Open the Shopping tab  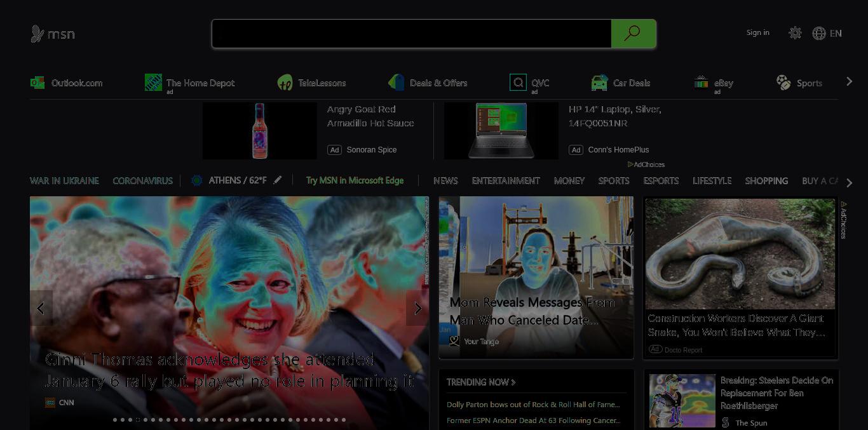766,180
